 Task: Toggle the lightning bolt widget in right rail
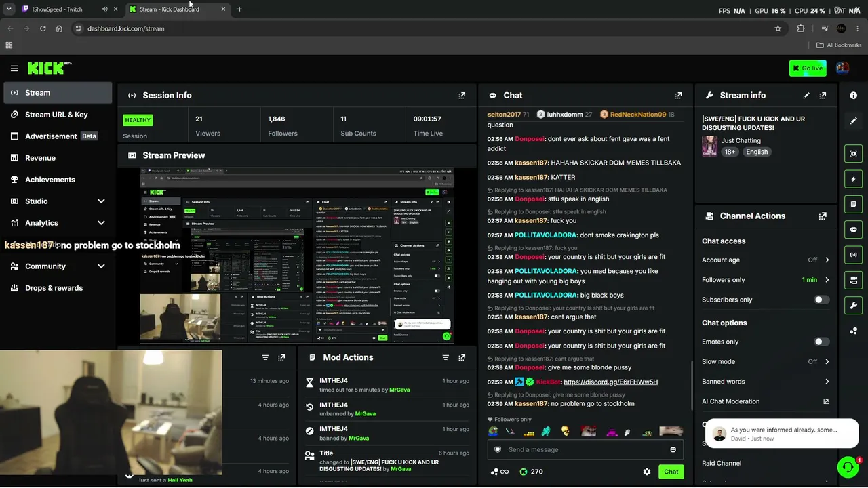(853, 179)
